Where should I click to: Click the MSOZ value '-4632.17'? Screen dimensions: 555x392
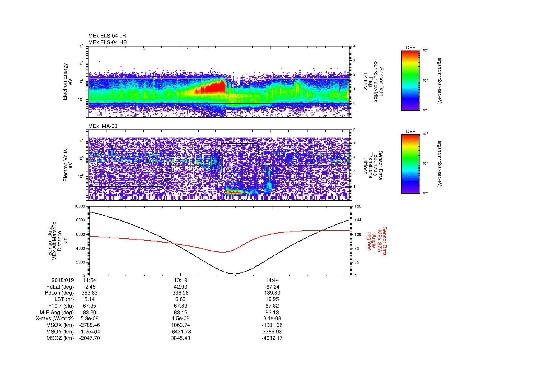click(x=272, y=338)
